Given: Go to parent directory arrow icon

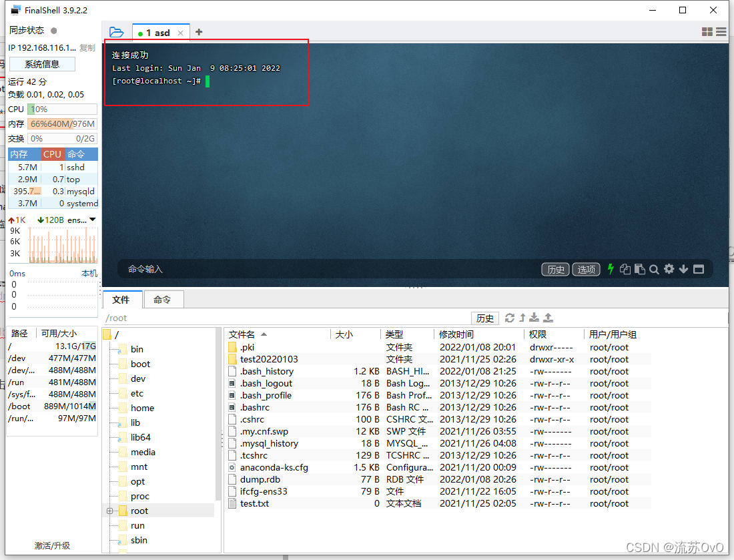Looking at the screenshot, I should tap(522, 318).
